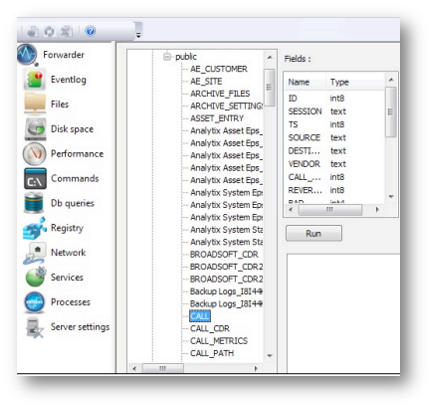Go to Registry label
This screenshot has width=433, height=409.
(67, 228)
